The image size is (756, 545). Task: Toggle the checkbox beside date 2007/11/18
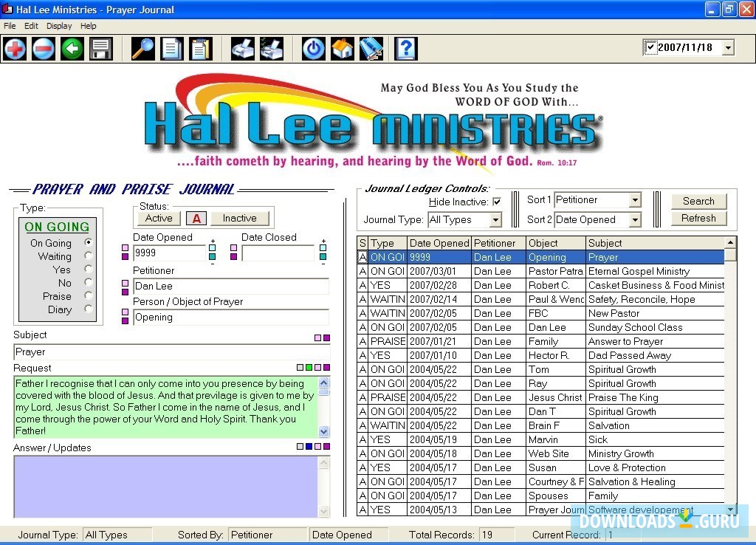click(x=650, y=47)
